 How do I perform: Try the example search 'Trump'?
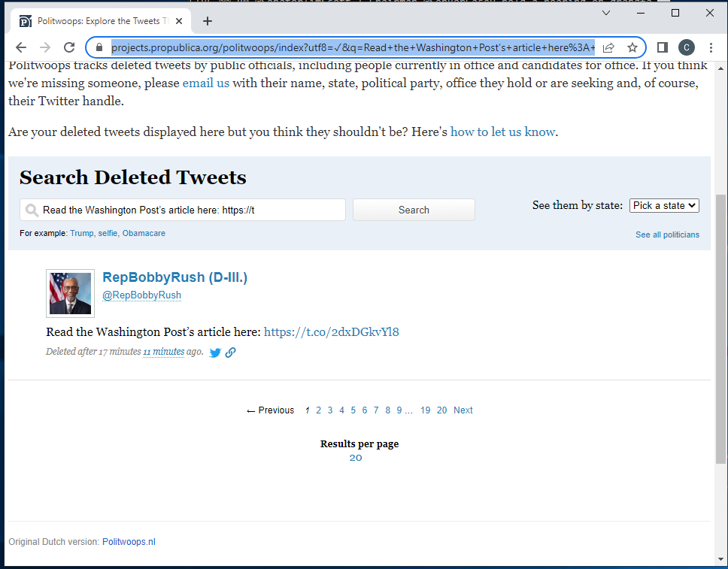click(82, 233)
